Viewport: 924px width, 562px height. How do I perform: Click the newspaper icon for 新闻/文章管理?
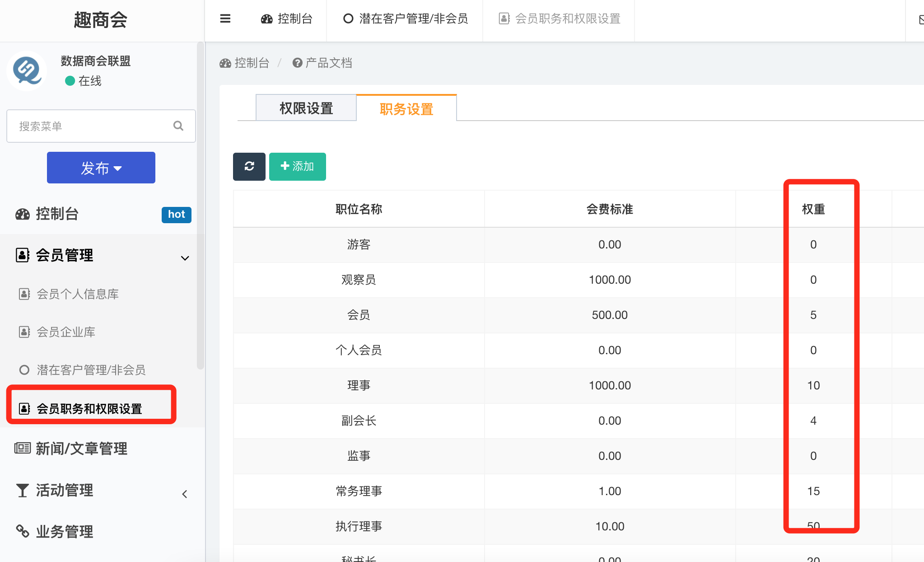click(23, 448)
